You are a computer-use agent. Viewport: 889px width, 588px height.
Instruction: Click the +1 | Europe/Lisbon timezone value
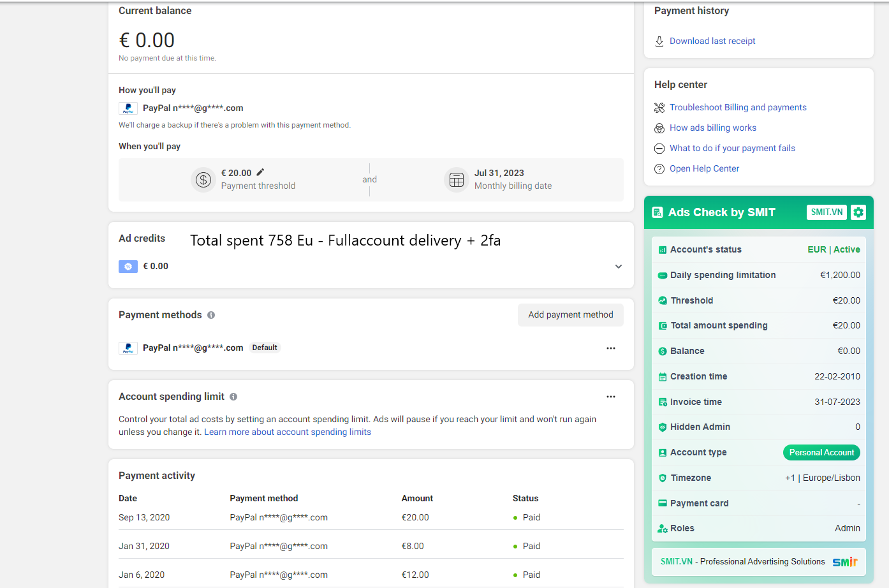(x=823, y=478)
